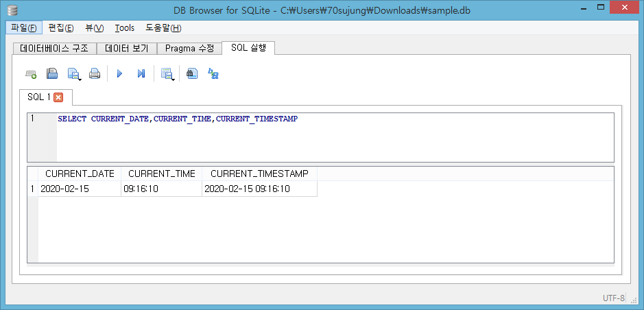This screenshot has width=644, height=310.
Task: Click inside the SQL editor query text
Action: (x=178, y=119)
